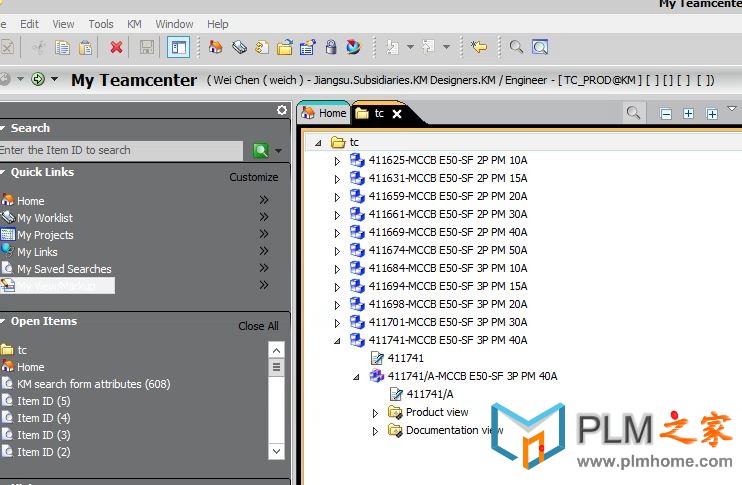Select Item ID (3) open item

(x=44, y=435)
